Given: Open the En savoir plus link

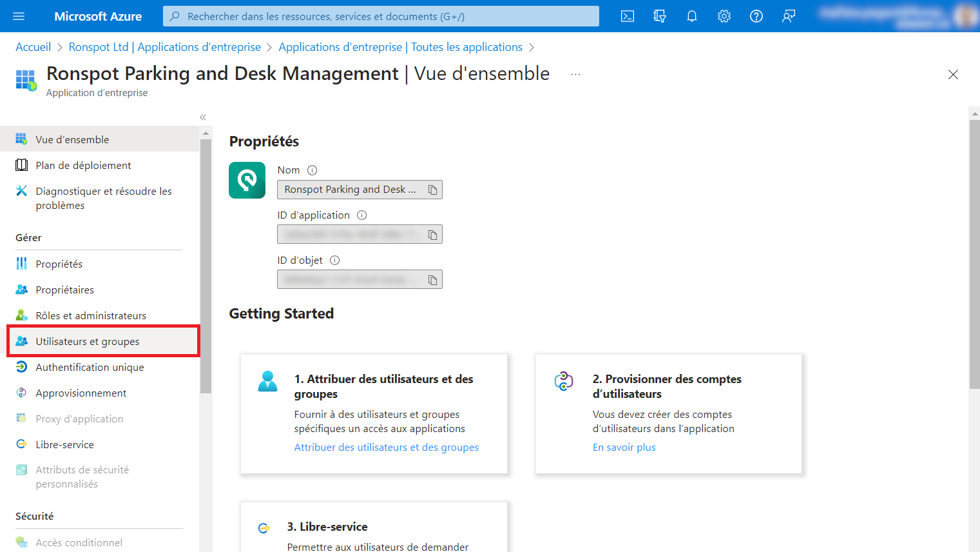Looking at the screenshot, I should [x=624, y=447].
